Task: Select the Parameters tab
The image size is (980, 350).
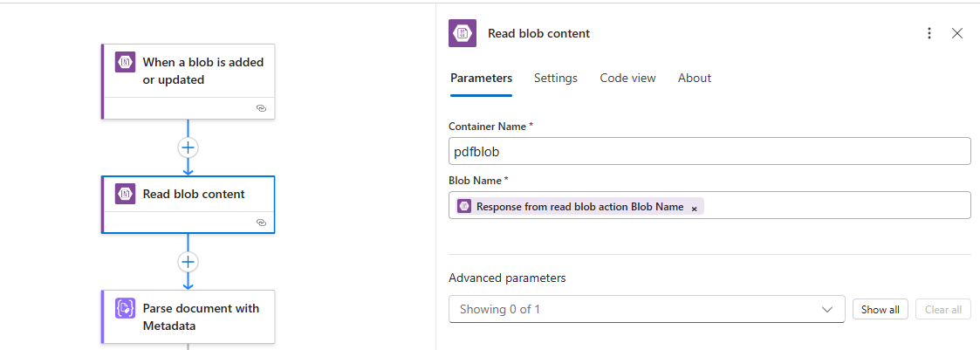Action: click(x=481, y=78)
